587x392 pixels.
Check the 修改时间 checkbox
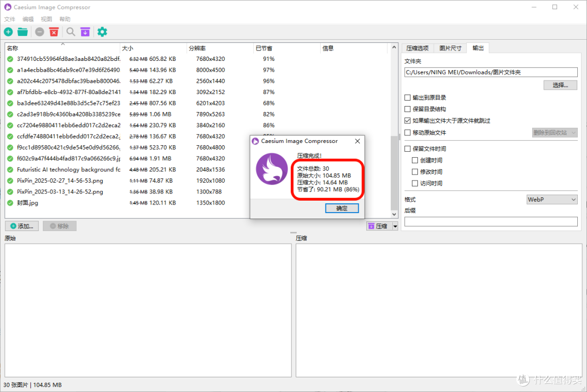415,172
